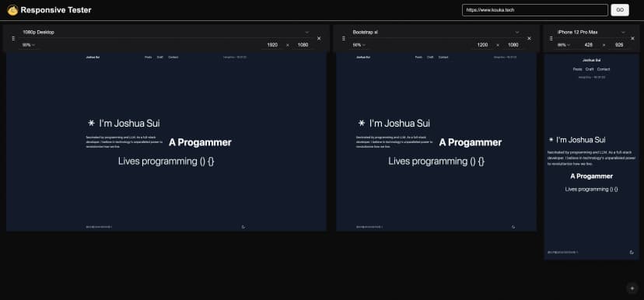Click 'A Progammer' text in 1080p Desktop preview

pyautogui.click(x=200, y=142)
